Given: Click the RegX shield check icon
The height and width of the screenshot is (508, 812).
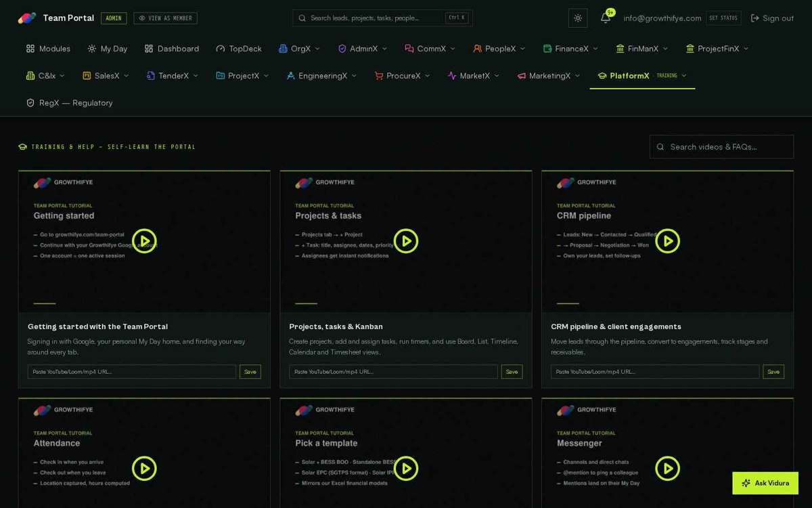Looking at the screenshot, I should click(30, 103).
